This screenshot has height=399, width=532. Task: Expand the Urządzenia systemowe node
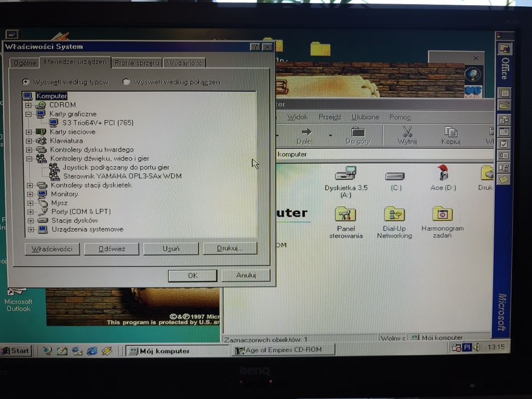click(31, 229)
